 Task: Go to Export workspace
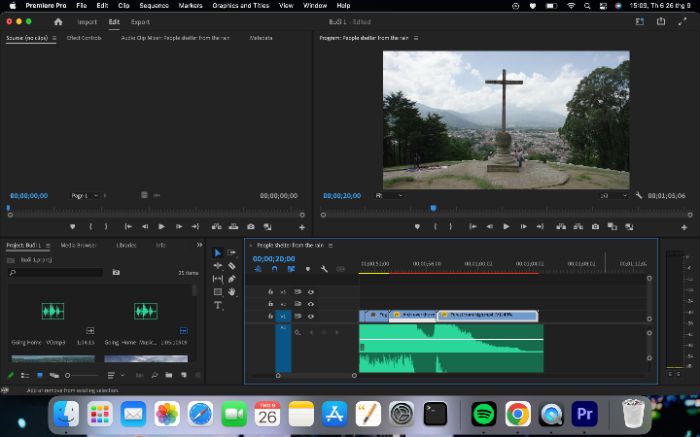pos(140,22)
